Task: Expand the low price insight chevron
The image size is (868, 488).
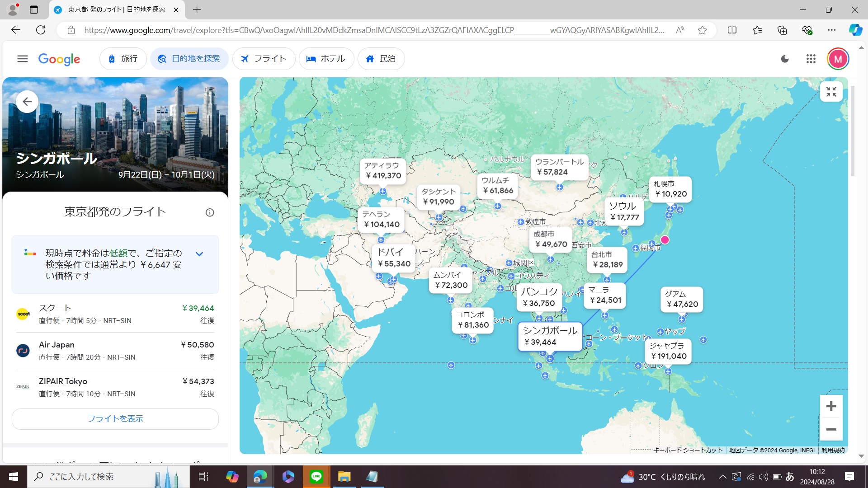Action: point(199,254)
